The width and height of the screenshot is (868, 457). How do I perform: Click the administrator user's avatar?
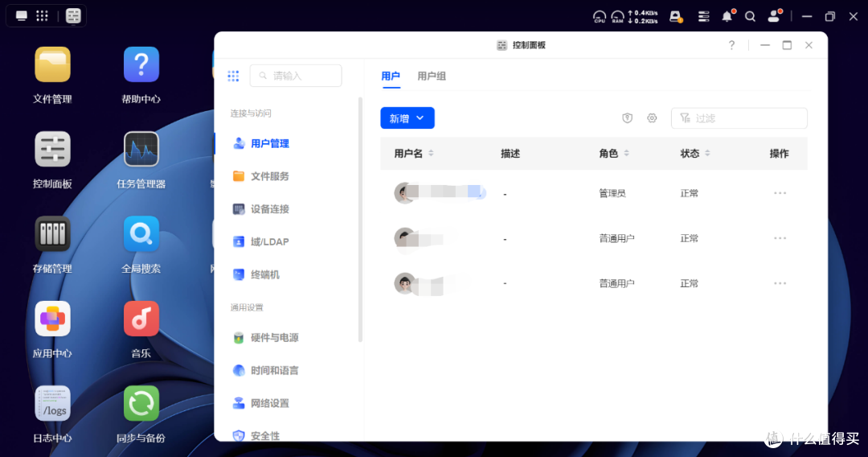click(404, 193)
